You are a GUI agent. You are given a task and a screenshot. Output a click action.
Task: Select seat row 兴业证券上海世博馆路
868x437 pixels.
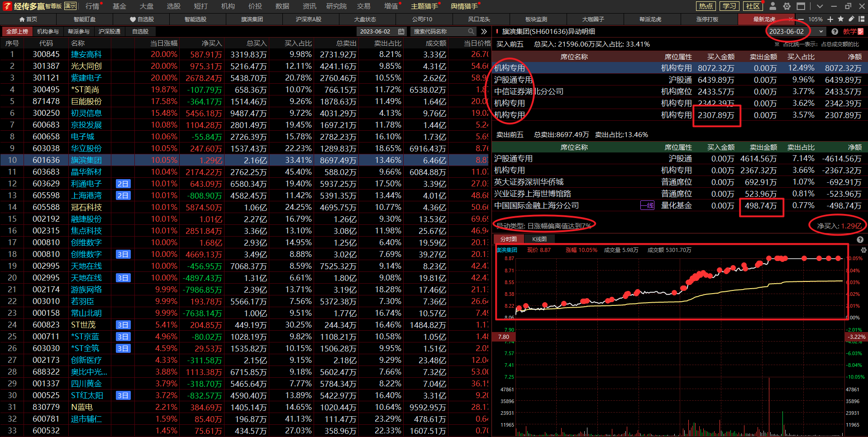click(680, 194)
